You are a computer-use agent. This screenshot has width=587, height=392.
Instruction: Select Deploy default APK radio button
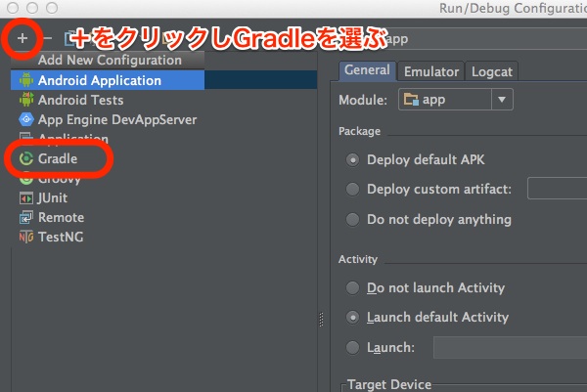352,159
